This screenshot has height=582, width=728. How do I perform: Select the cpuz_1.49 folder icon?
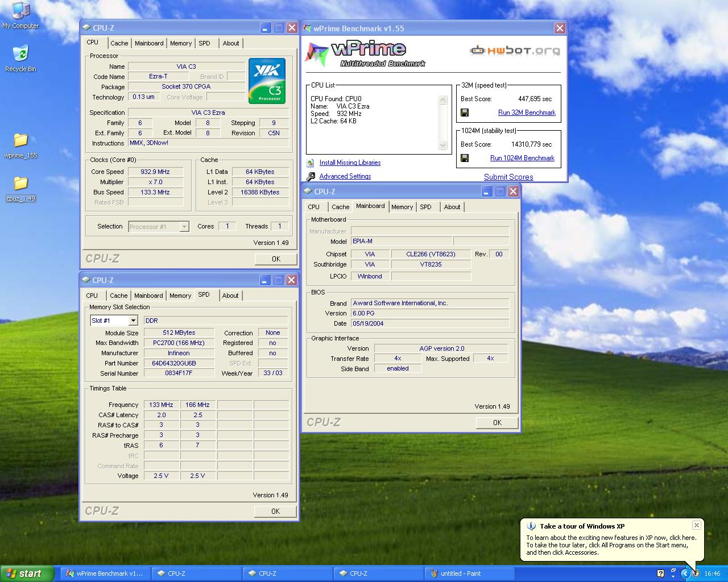(20, 189)
